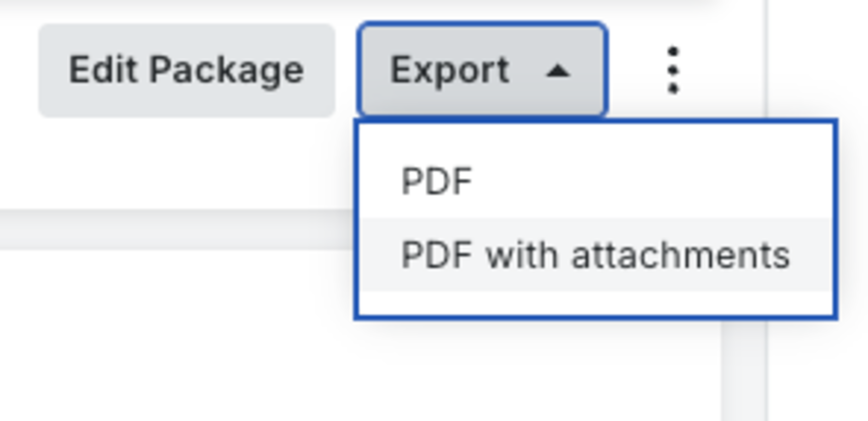Close the export format list via Export
This screenshot has width=868, height=421.
click(x=482, y=70)
